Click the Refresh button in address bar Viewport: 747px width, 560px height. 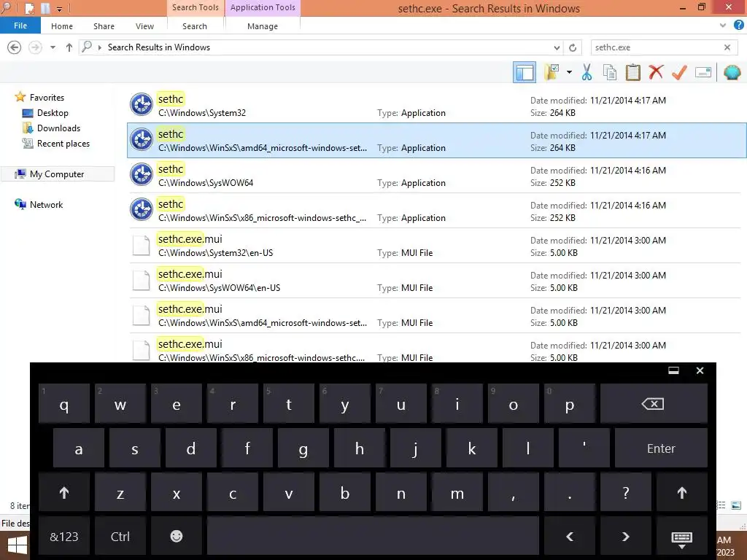click(573, 47)
